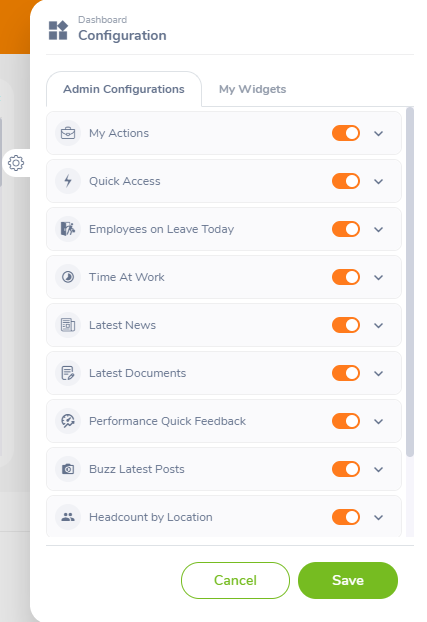Click the widget list vertical scrollbar

tap(410, 282)
